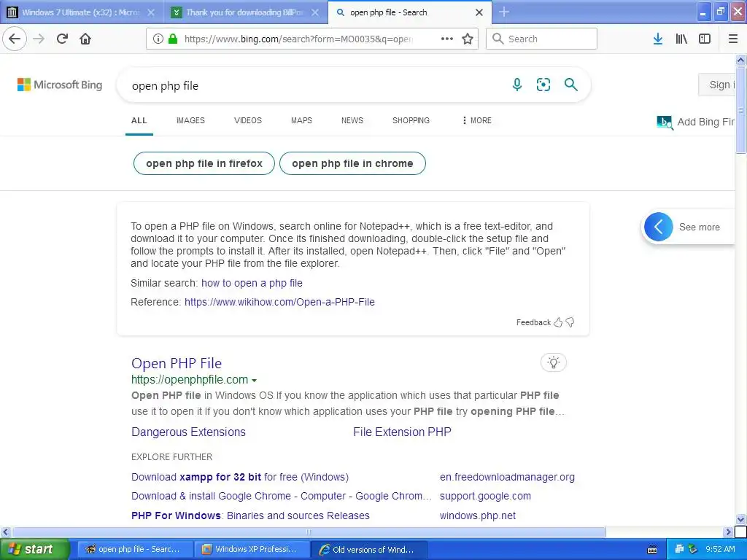
Task: Close the 'open php file - Search' tab
Action: click(x=479, y=12)
